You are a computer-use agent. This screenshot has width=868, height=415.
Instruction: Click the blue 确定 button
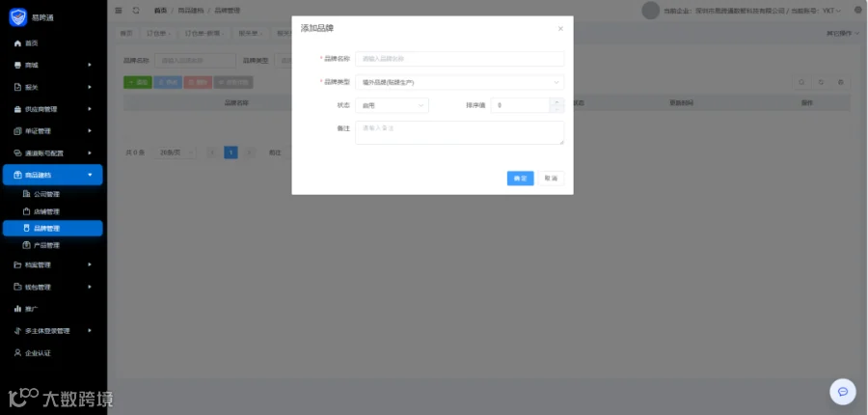[521, 179]
